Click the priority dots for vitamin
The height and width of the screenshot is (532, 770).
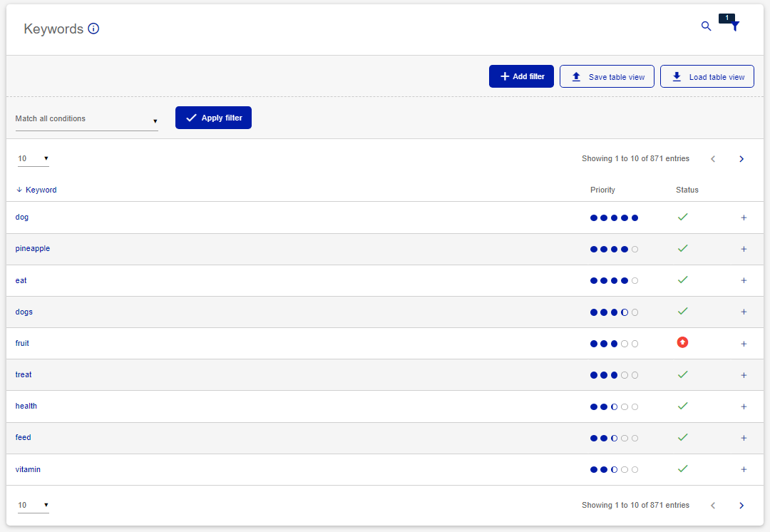[614, 470]
